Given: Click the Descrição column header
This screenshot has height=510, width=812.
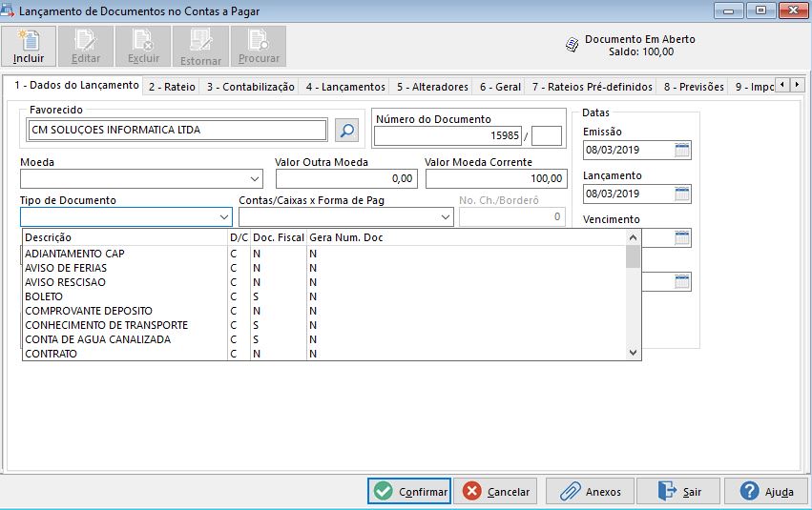Looking at the screenshot, I should coord(125,237).
